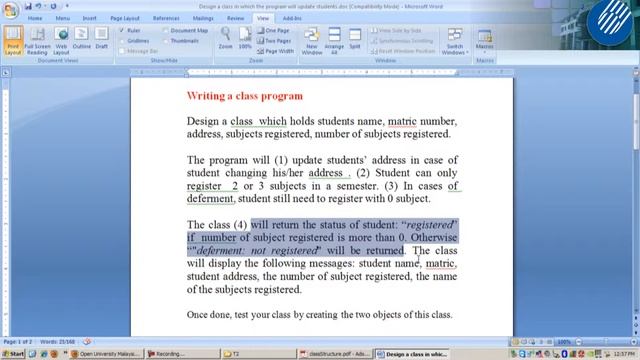Click the zoom slider track
This screenshot has width=640, height=360.
point(606,342)
